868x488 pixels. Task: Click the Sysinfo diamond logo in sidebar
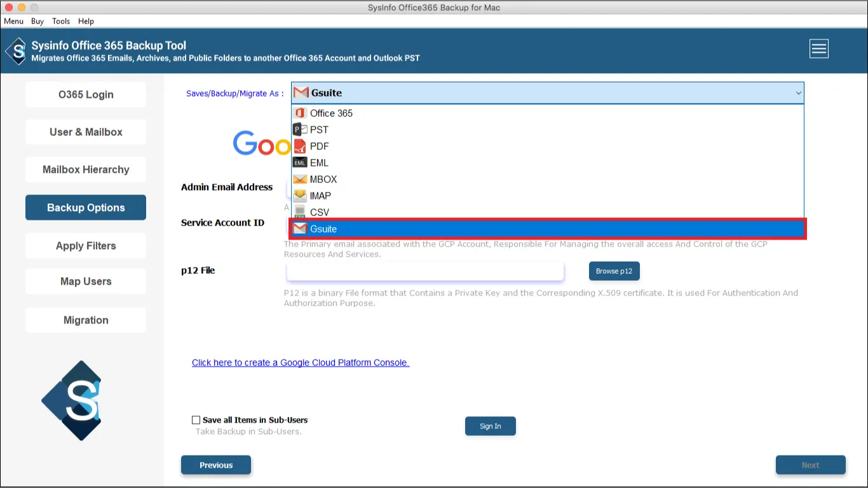point(71,400)
